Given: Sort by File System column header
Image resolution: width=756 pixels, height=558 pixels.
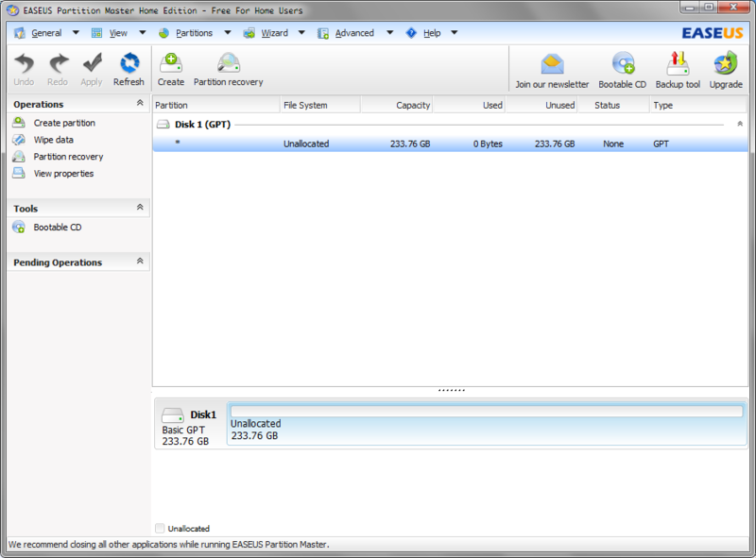Looking at the screenshot, I should (320, 105).
